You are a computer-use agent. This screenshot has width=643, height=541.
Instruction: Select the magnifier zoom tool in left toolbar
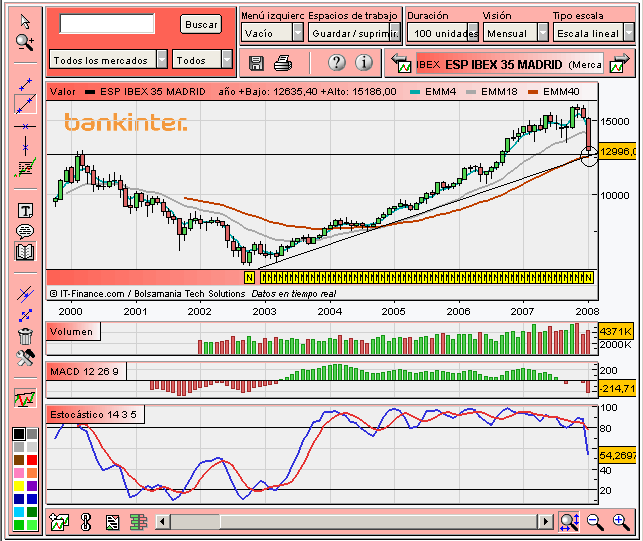[25, 42]
